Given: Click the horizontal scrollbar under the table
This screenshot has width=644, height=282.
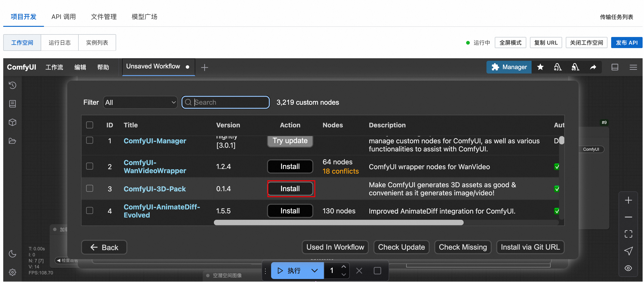Looking at the screenshot, I should coord(338,223).
